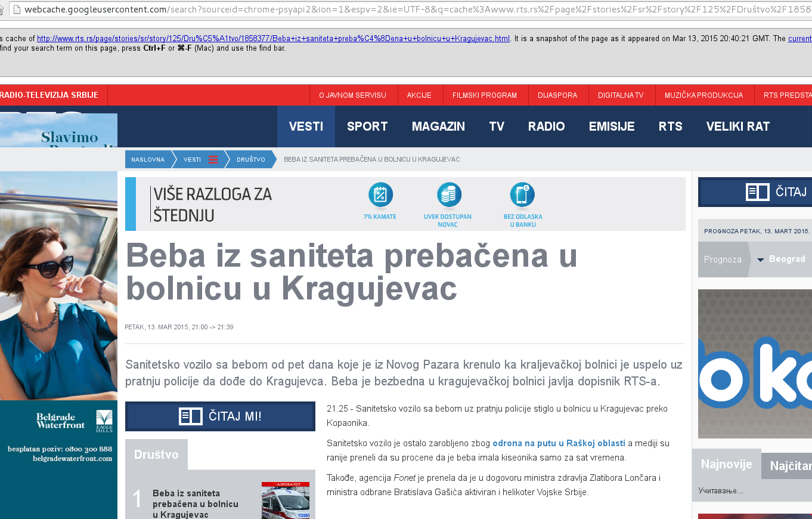The height and width of the screenshot is (519, 812).
Task: Open the RTS navigation item
Action: [x=671, y=126]
